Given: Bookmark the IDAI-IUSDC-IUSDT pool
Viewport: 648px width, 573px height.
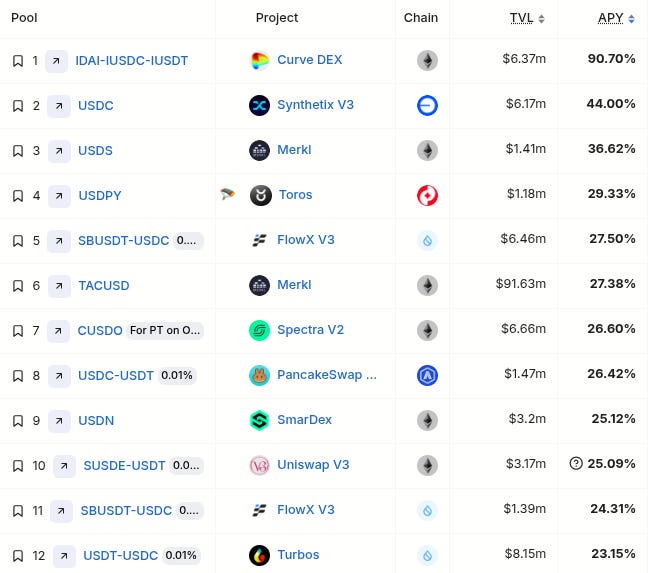Looking at the screenshot, I should pos(18,61).
